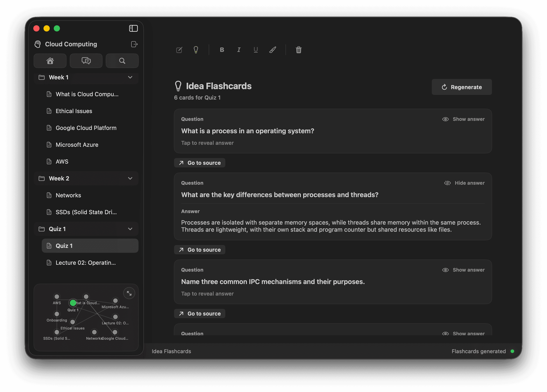Open the Google Cloud Platform note
The image size is (547, 392).
(x=90, y=128)
